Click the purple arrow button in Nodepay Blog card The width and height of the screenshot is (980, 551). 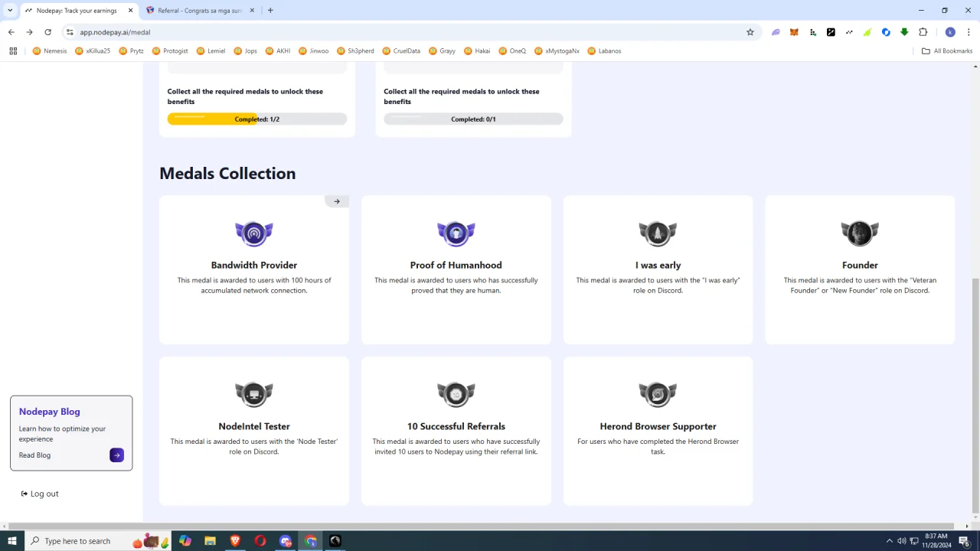tap(116, 455)
